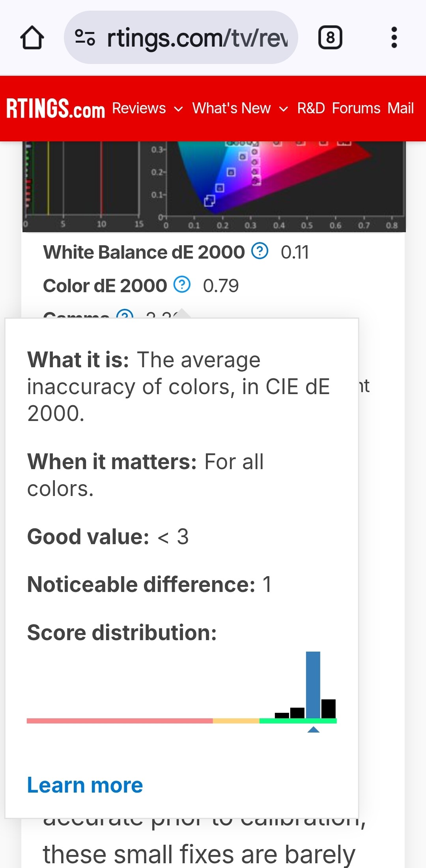Click the green segment of score scale
This screenshot has height=868, width=426.
298,721
